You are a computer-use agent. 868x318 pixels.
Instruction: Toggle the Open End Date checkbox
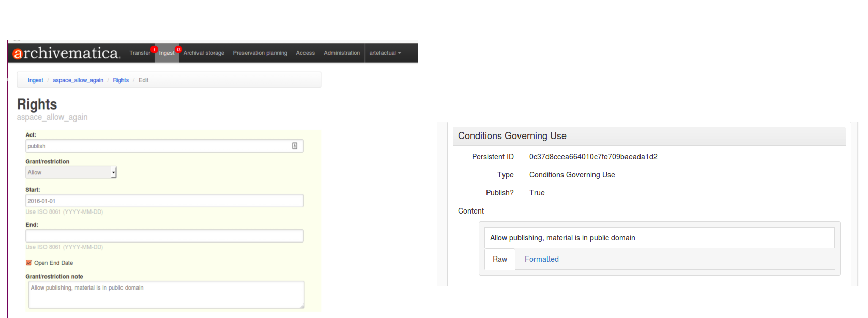pos(29,263)
